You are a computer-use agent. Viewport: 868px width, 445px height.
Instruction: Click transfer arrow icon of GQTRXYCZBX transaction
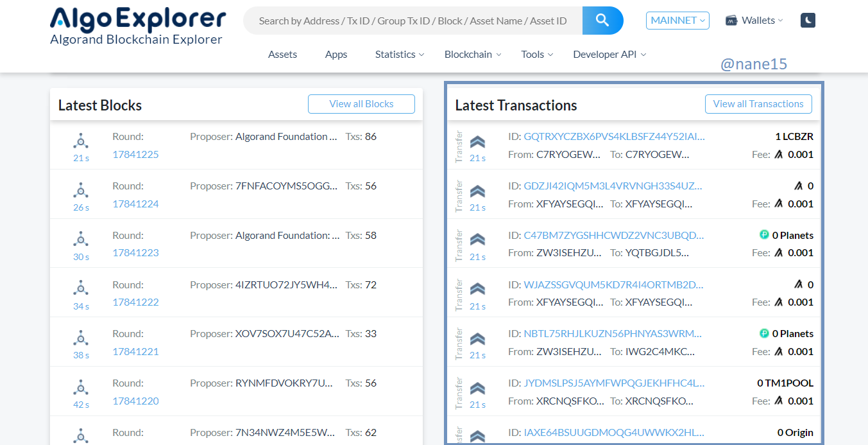477,142
